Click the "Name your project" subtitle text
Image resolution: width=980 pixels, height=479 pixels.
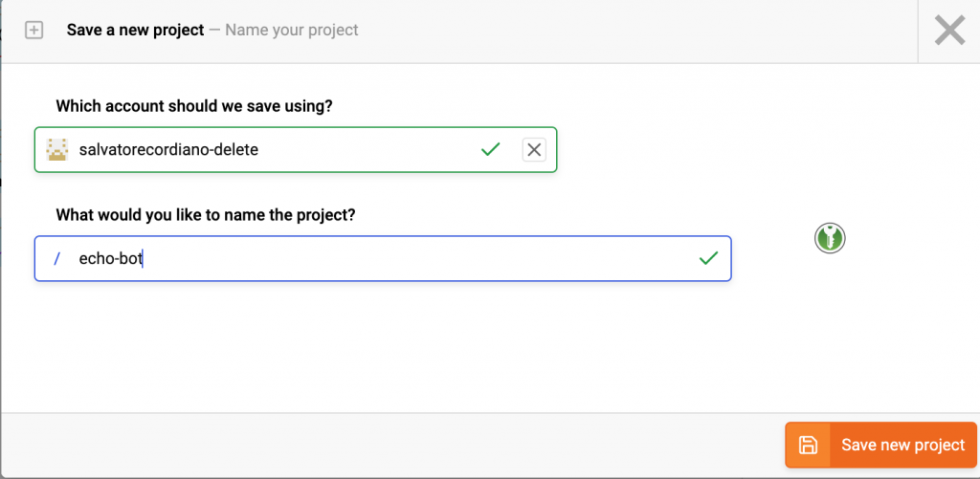tap(292, 30)
